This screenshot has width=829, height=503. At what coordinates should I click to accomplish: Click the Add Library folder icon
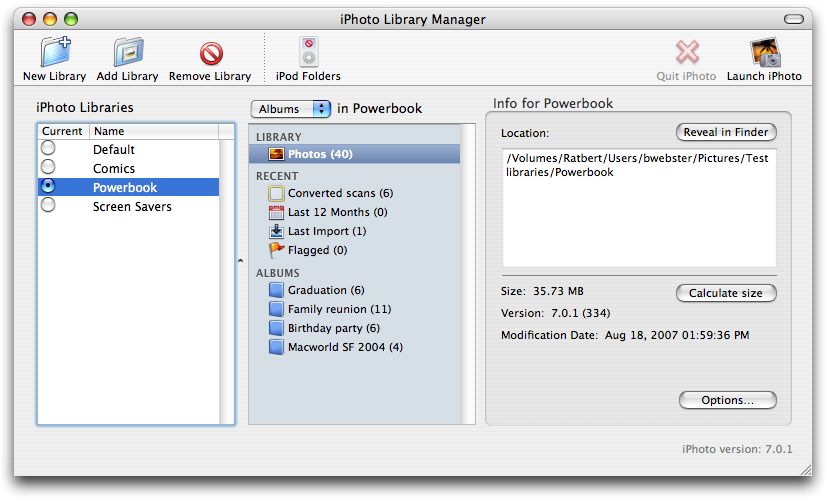coord(127,52)
